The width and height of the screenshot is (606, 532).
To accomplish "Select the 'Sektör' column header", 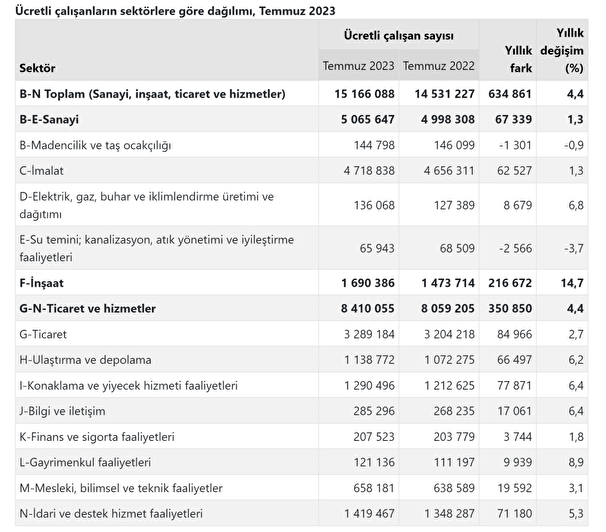I will [37, 68].
